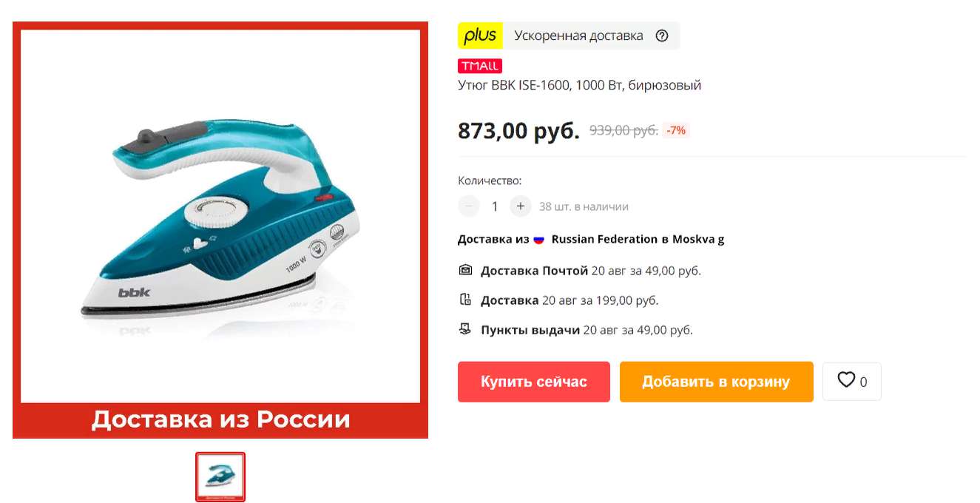Click the Купить сейчас button
Screen dimensions: 980x503
(x=534, y=382)
